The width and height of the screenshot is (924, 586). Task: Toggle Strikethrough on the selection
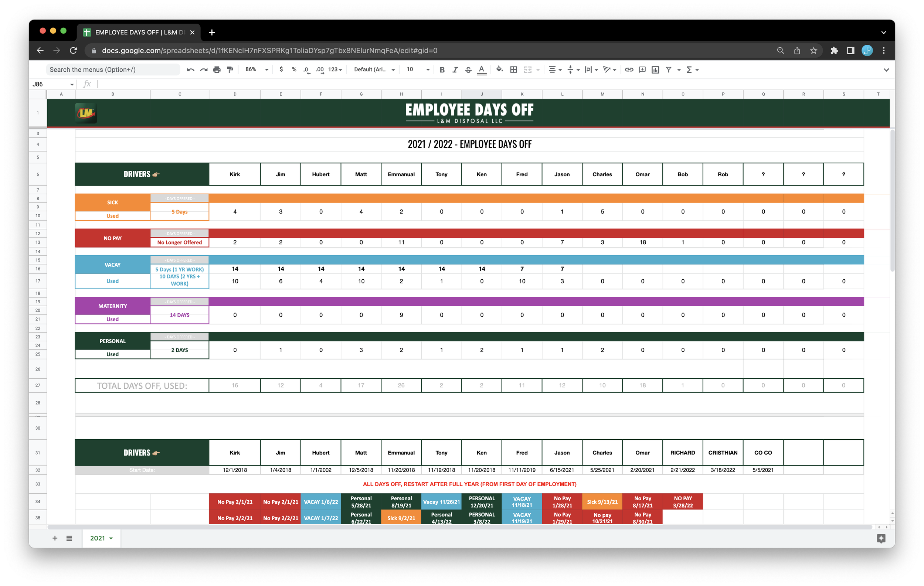coord(468,69)
